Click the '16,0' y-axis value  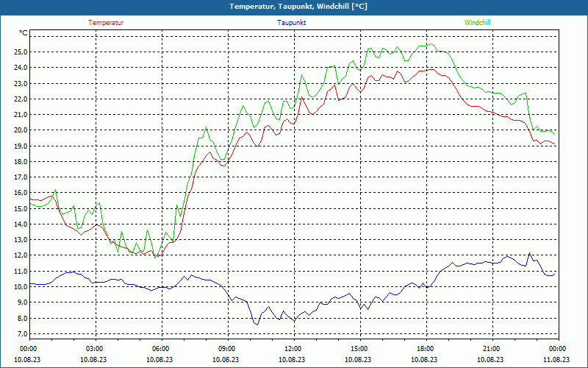point(21,193)
